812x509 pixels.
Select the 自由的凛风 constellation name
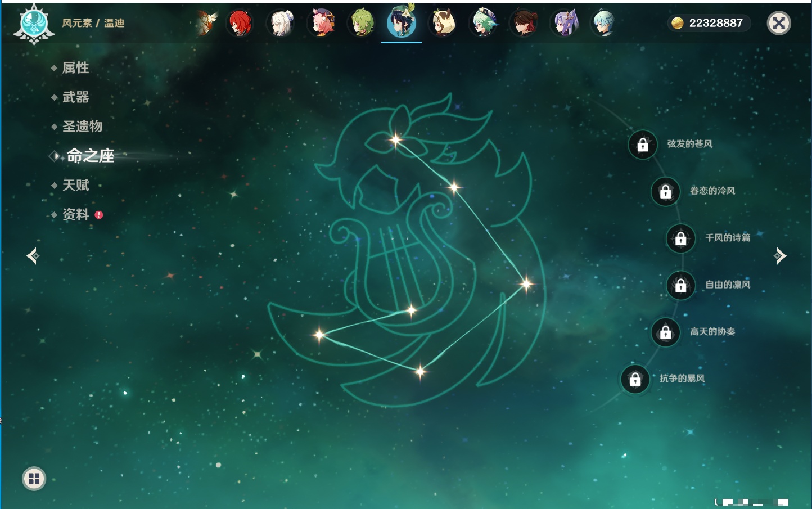[728, 285]
